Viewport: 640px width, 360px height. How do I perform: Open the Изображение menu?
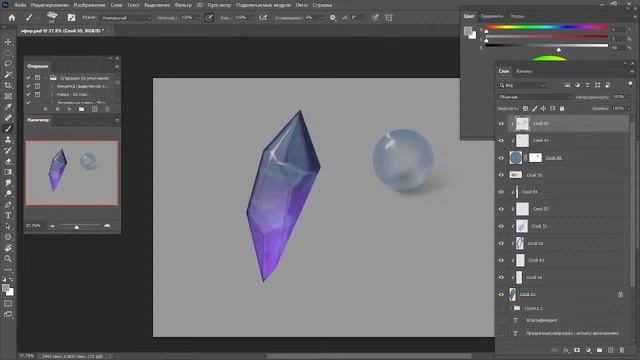click(89, 5)
